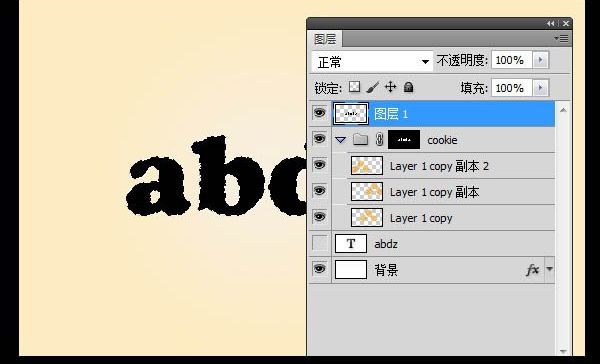Viewport: 600px width, 364px height.
Task: Toggle lock position move icon
Action: tap(390, 87)
